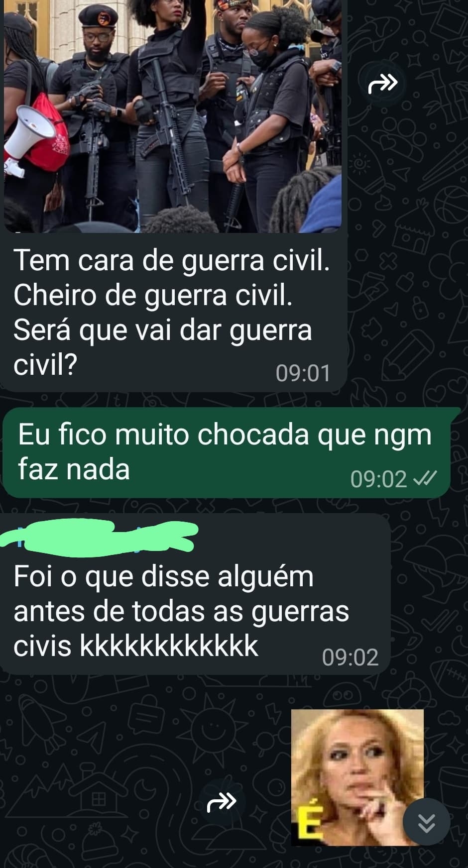Open the blonde woman "É" sticker
468x868 pixels.
pyautogui.click(x=357, y=777)
